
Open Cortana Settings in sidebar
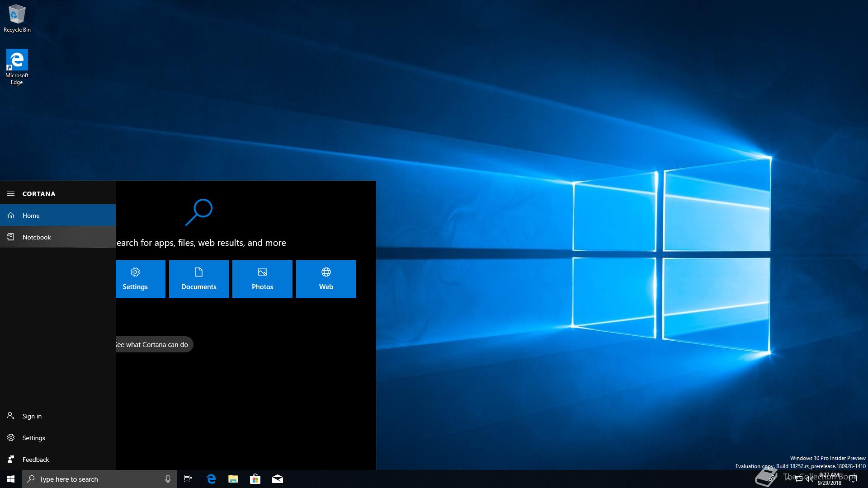33,438
